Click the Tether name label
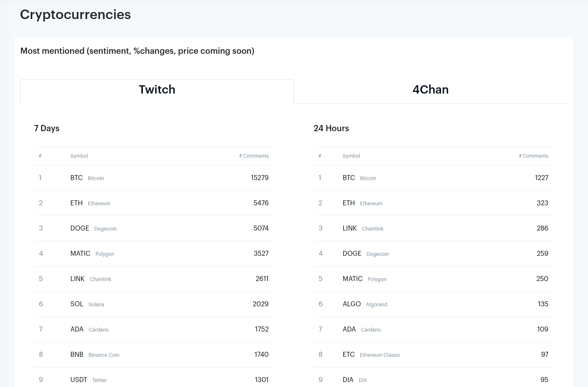The image size is (588, 387). click(99, 380)
